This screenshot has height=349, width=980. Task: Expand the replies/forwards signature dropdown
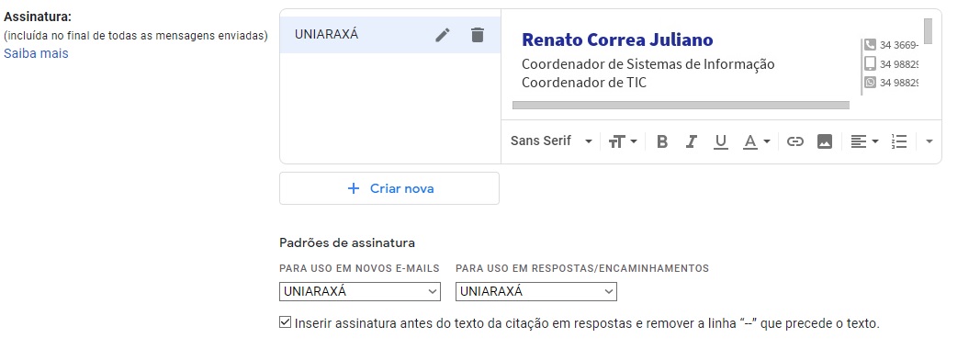[x=536, y=291]
